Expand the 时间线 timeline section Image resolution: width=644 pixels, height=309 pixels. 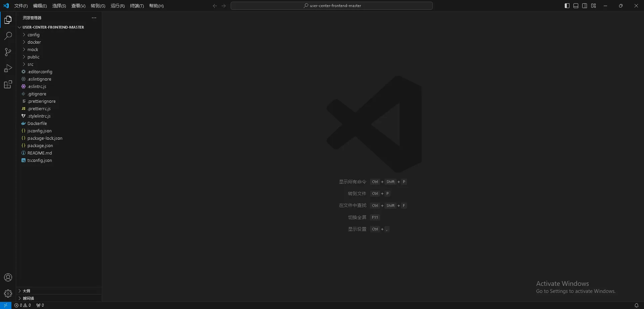pos(59,298)
